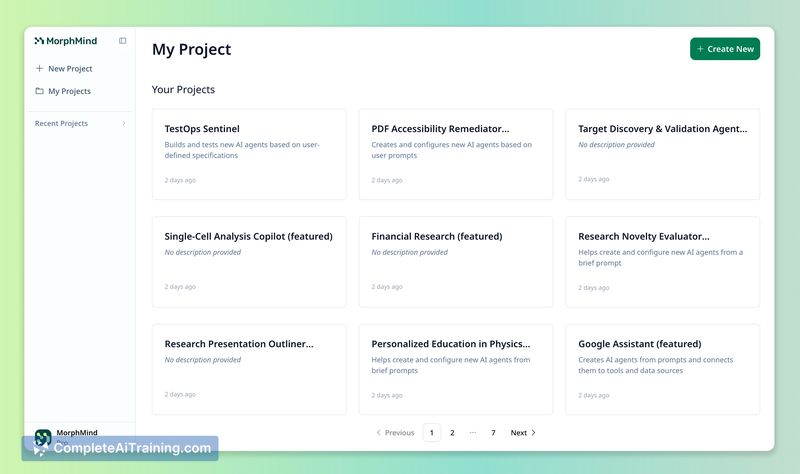This screenshot has height=474, width=800.
Task: Click the plus icon beside New Project
Action: 39,68
